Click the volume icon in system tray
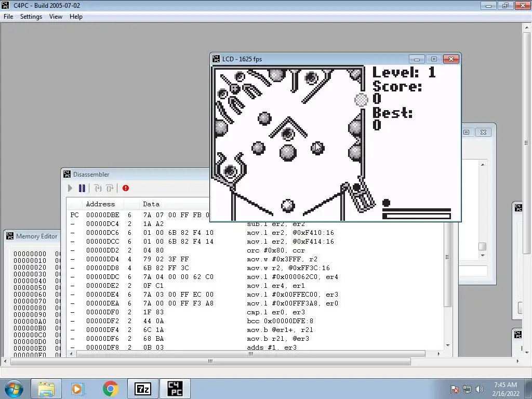 tap(479, 389)
